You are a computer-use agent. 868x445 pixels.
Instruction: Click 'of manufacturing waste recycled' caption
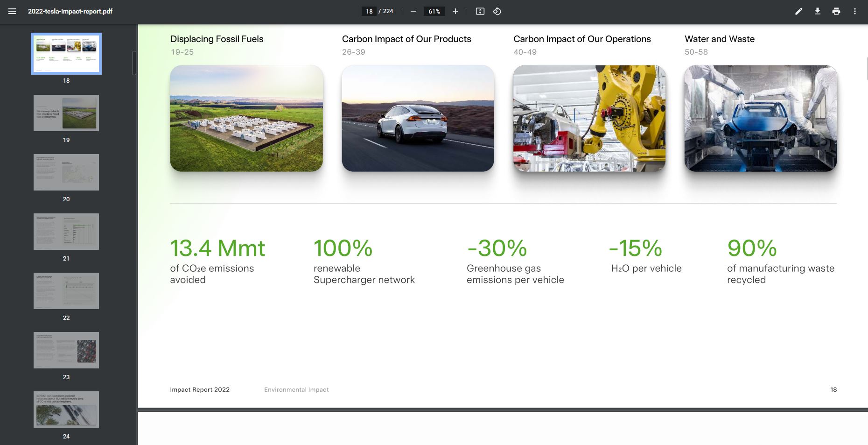click(781, 274)
